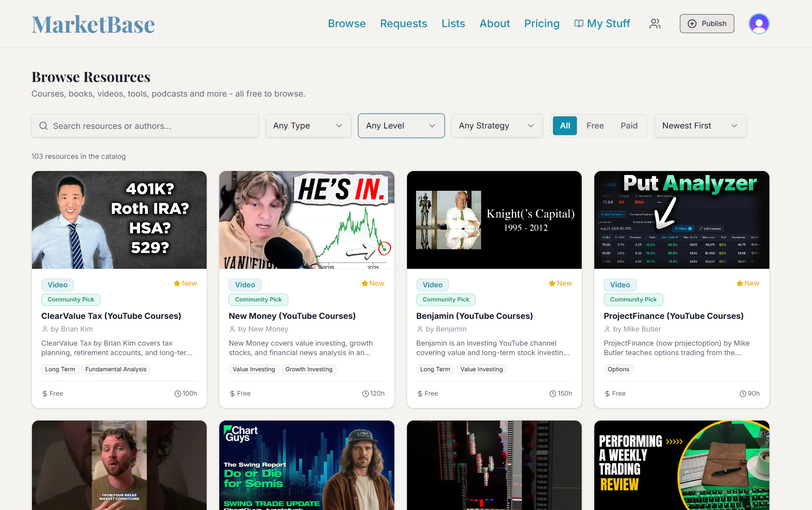
Task: Click the clock icon beside 150h
Action: [x=553, y=394]
